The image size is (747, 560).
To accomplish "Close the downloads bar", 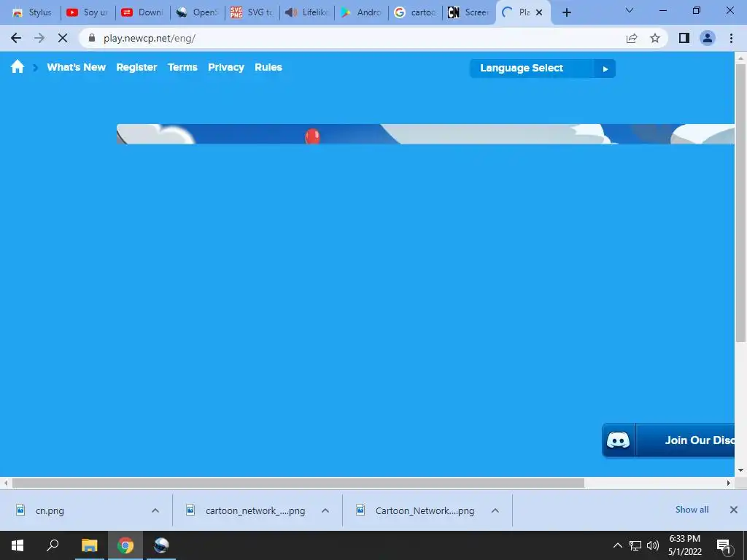I will [x=734, y=510].
